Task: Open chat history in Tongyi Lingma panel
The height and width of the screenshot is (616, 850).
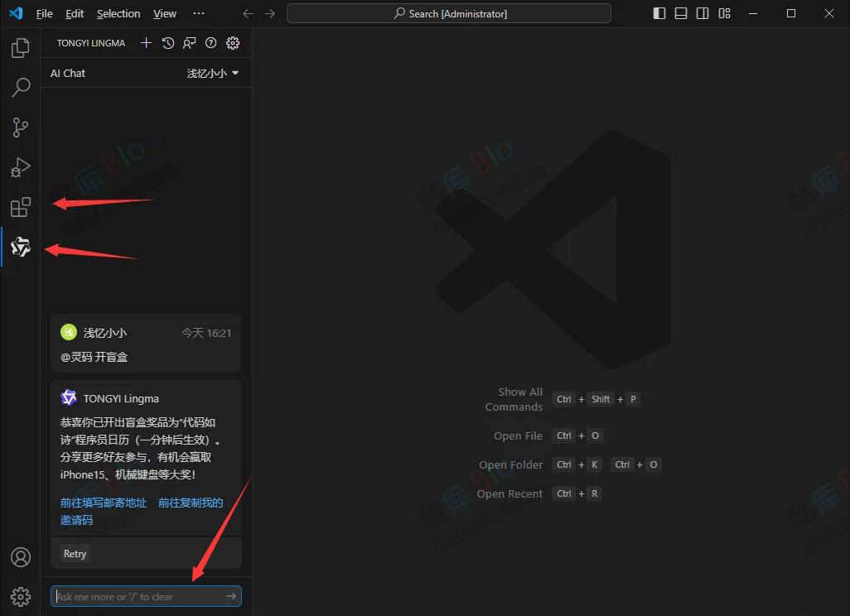Action: [168, 43]
